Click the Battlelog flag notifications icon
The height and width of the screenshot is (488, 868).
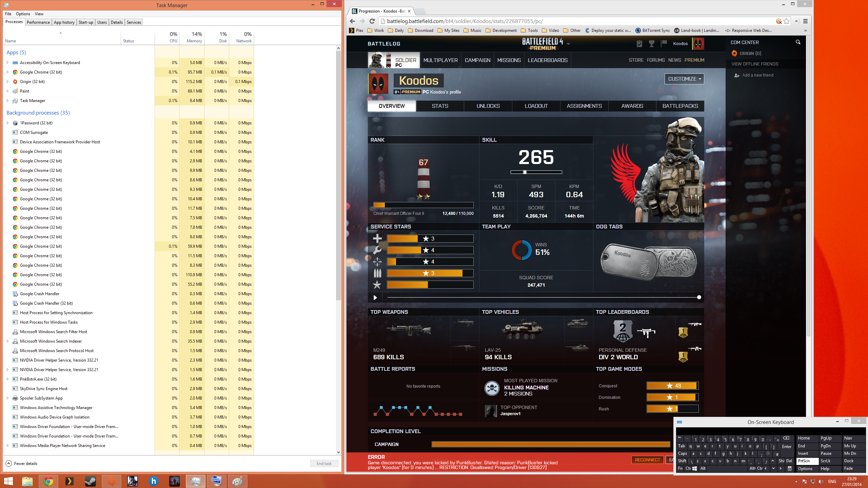click(x=664, y=43)
